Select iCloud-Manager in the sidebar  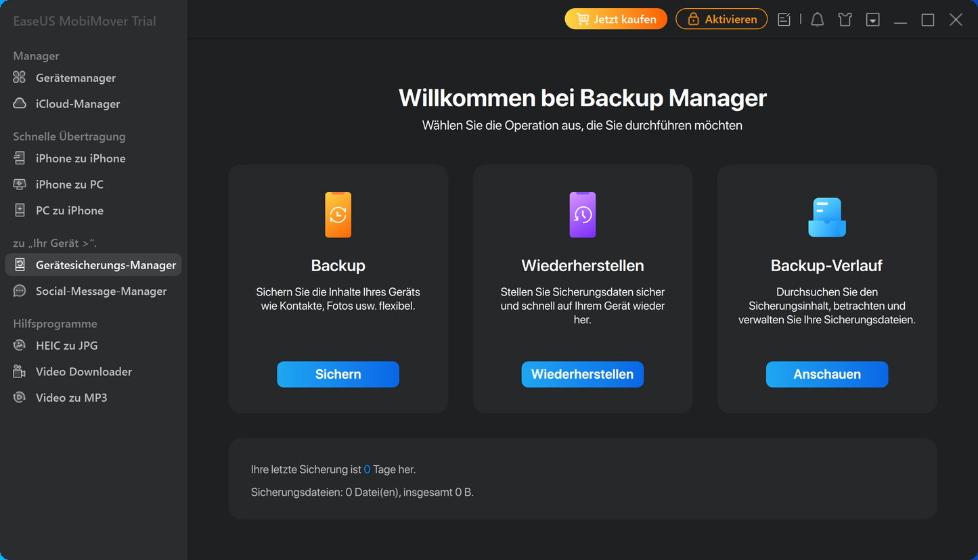point(78,103)
